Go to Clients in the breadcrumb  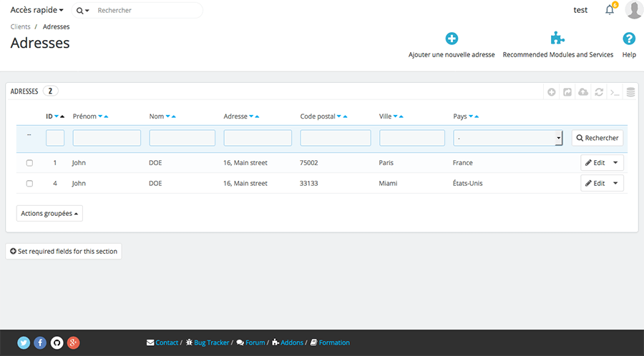coord(20,26)
